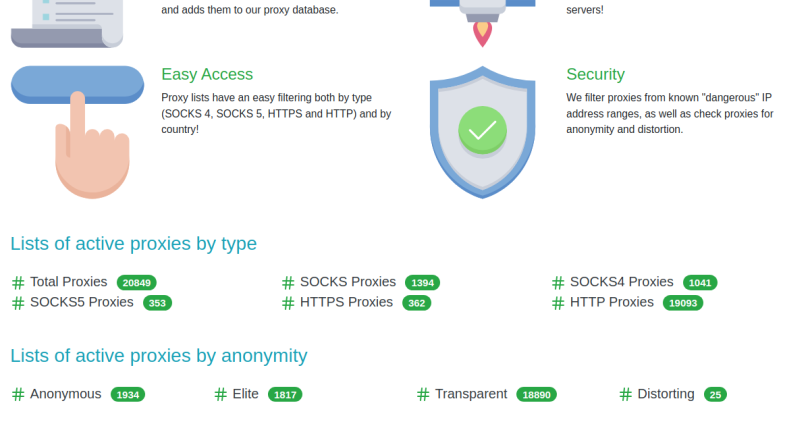
Task: Click the Easy Access heading
Action: tap(207, 74)
